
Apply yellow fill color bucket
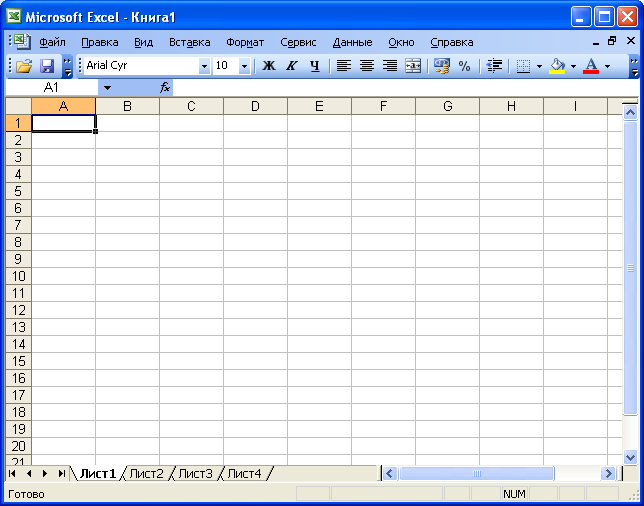click(x=557, y=66)
